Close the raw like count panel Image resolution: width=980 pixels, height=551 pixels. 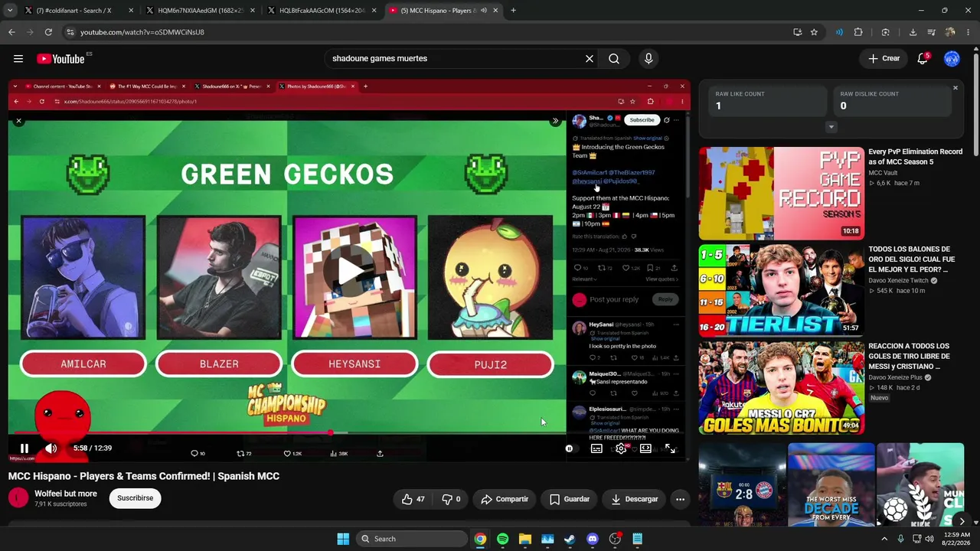[x=955, y=88]
